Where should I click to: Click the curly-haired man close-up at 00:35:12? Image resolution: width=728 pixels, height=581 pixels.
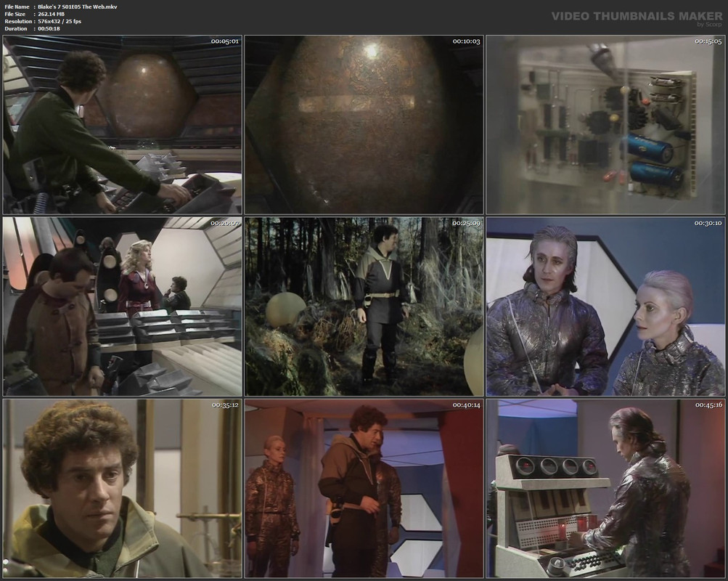122,488
